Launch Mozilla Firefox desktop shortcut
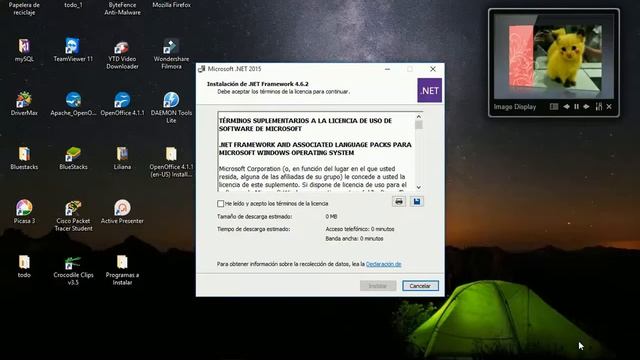Viewport: 640px width, 360px height. pyautogui.click(x=171, y=5)
